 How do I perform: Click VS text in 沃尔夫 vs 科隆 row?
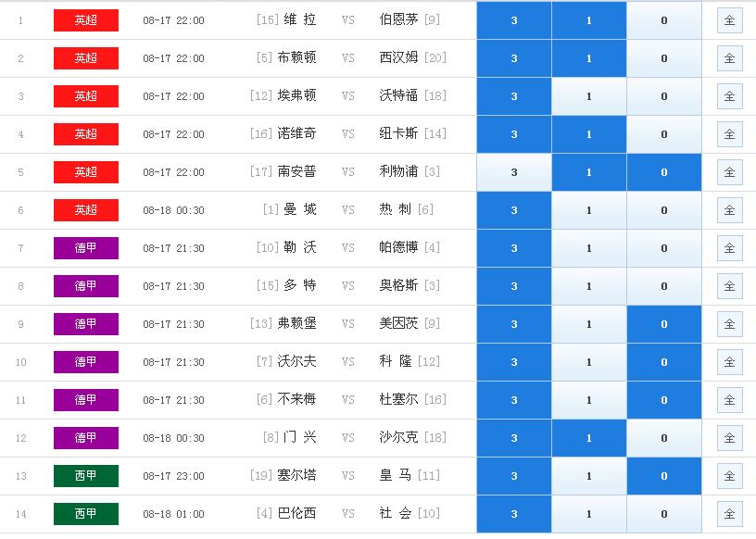tap(348, 362)
